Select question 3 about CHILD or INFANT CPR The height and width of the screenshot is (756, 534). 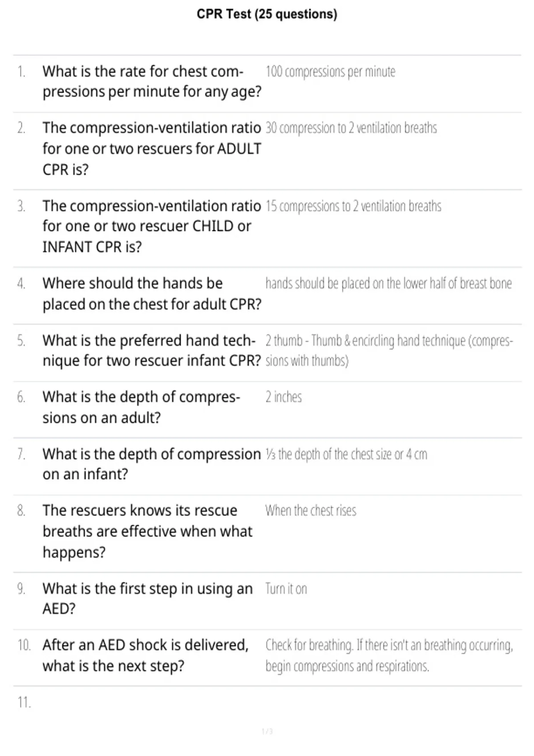click(152, 226)
